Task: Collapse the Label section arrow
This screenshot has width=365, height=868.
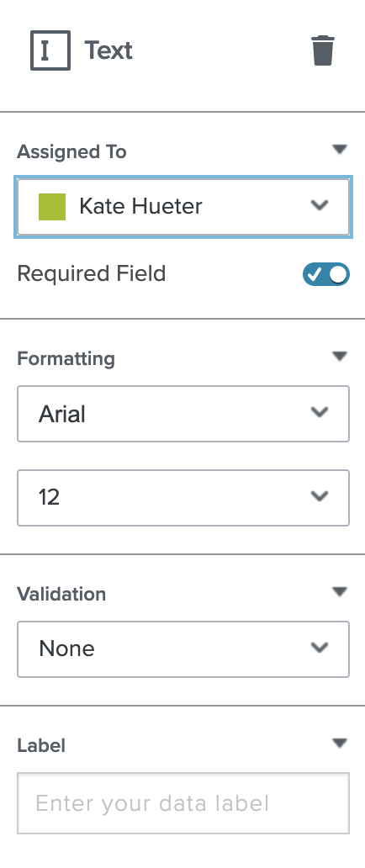Action: [340, 743]
